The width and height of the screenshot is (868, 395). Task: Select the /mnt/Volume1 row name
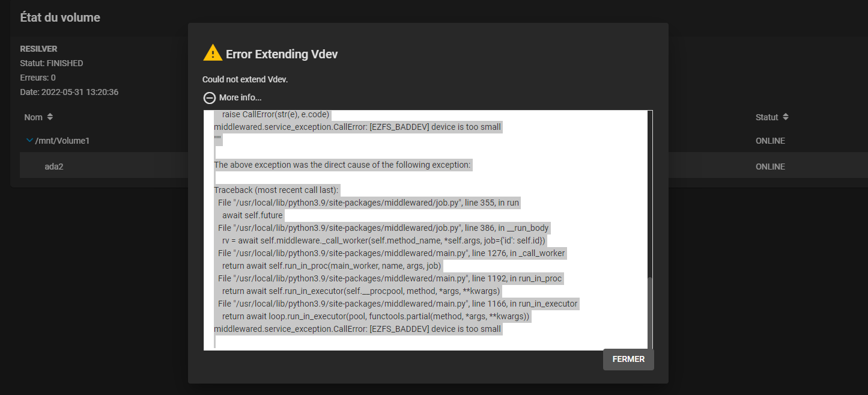click(x=62, y=141)
